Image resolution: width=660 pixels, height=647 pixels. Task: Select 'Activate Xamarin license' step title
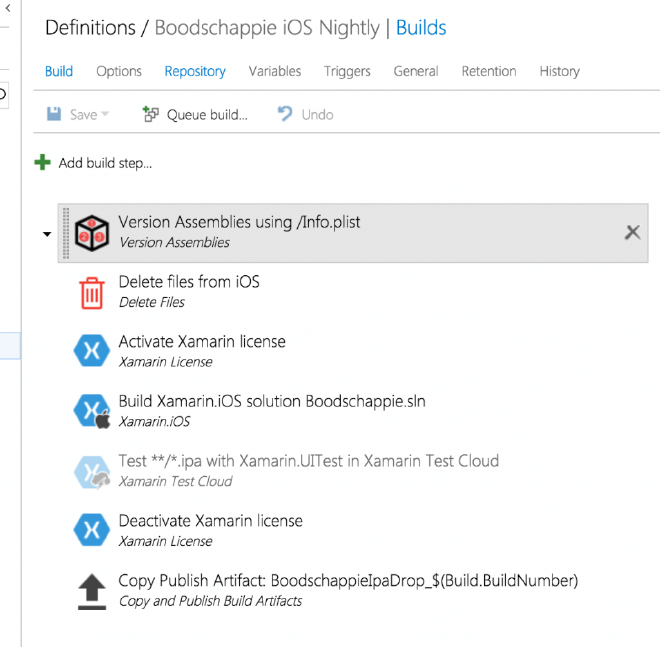click(x=202, y=341)
